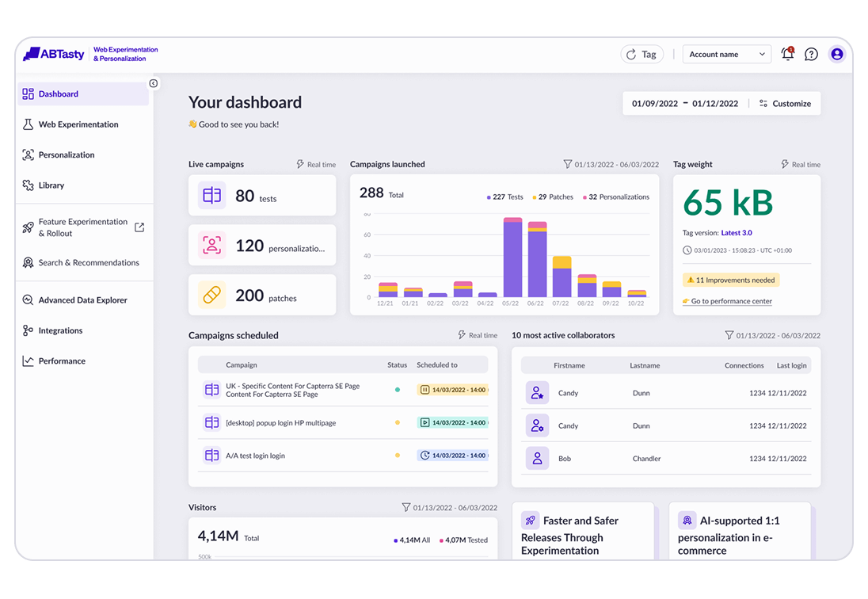This screenshot has height=599, width=868.
Task: Click the user profile avatar icon
Action: tap(836, 54)
